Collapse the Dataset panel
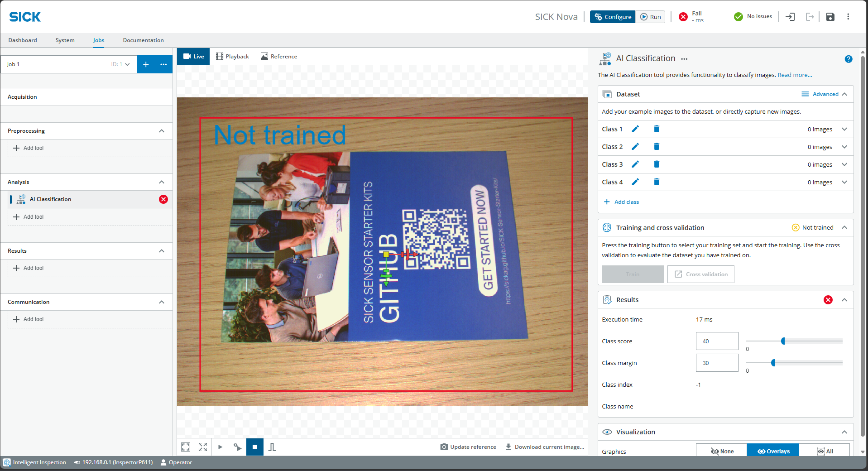The image size is (868, 471). (x=844, y=94)
